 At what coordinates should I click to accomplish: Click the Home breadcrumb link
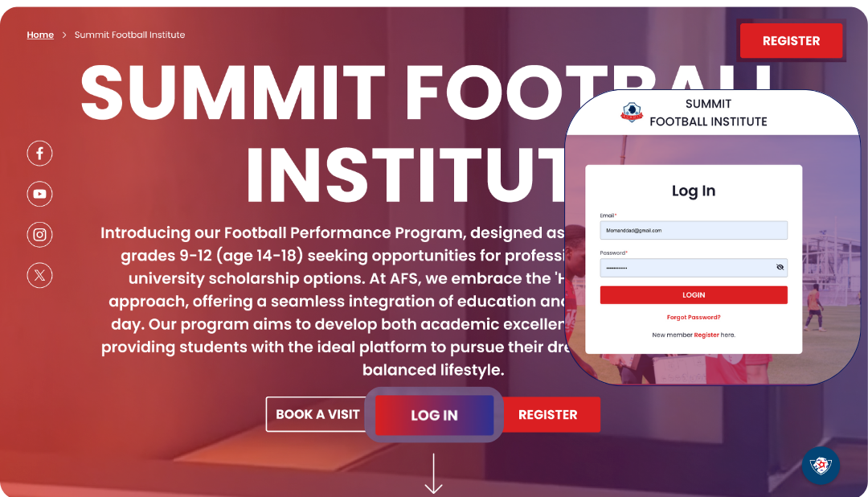[40, 35]
